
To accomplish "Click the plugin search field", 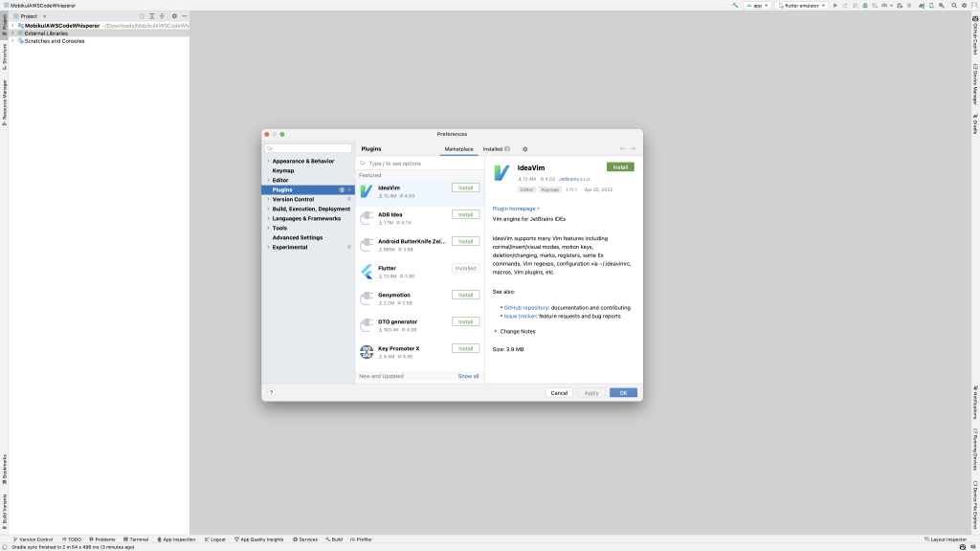I will [420, 164].
